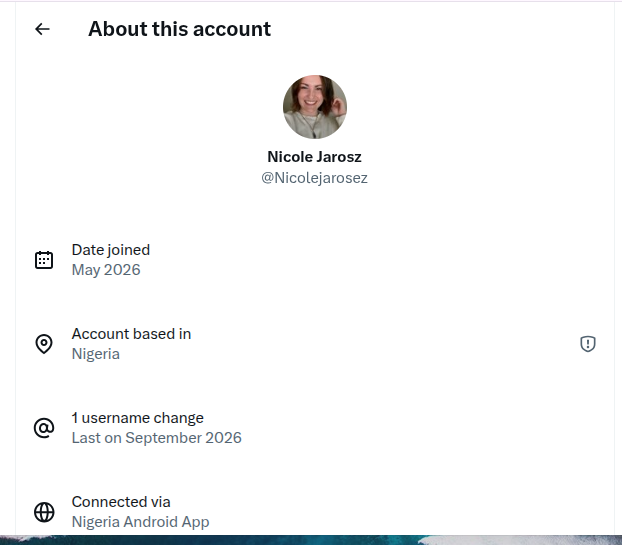Viewport: 622px width, 545px height.
Task: Click the "Connected via" label
Action: (x=121, y=502)
